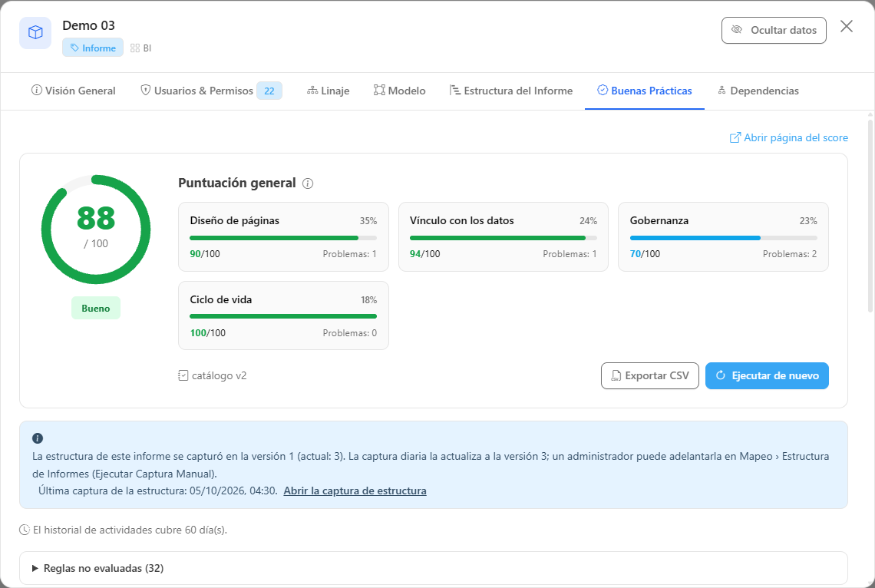Image resolution: width=875 pixels, height=588 pixels.
Task: Switch to the Modelo tab
Action: coord(400,91)
